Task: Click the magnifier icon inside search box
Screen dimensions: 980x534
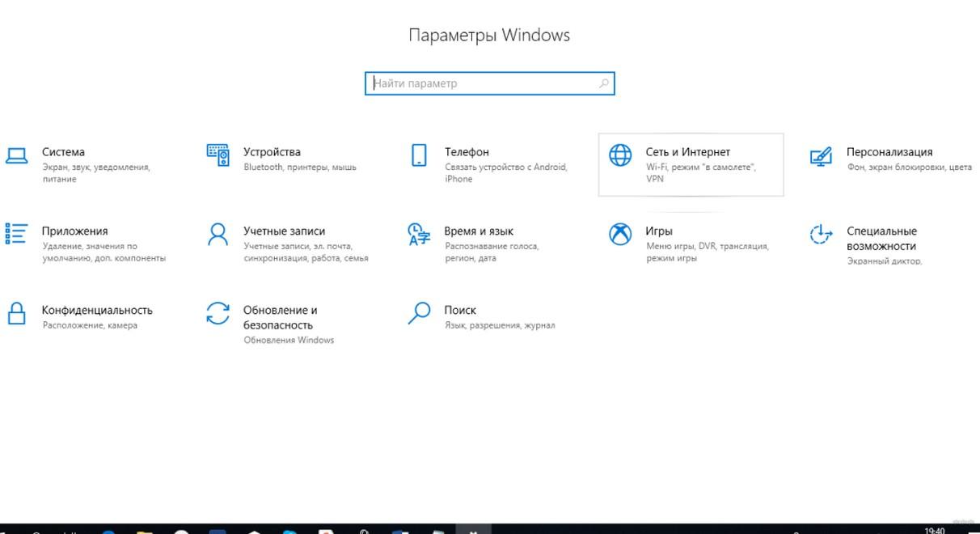Action: [604, 83]
